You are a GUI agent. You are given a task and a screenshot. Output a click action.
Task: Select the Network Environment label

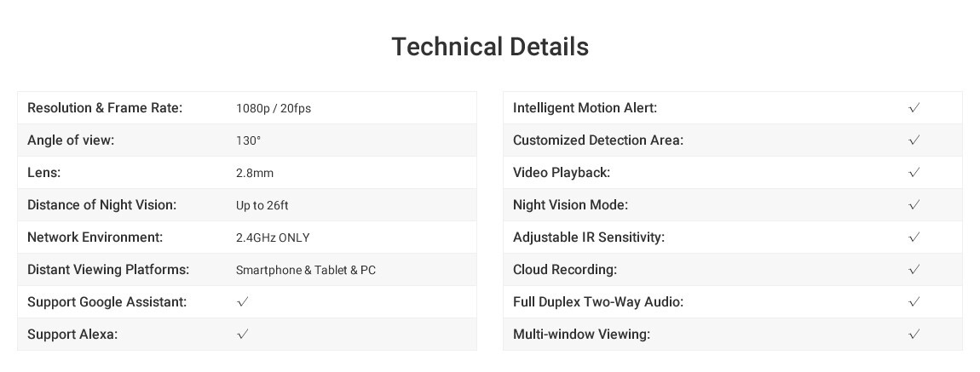(95, 238)
